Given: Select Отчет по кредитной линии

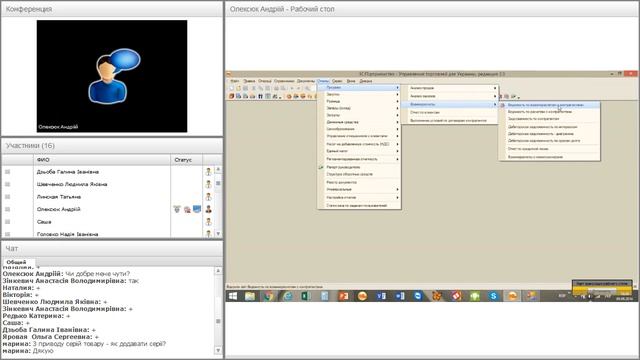Looking at the screenshot, I should 549,149.
